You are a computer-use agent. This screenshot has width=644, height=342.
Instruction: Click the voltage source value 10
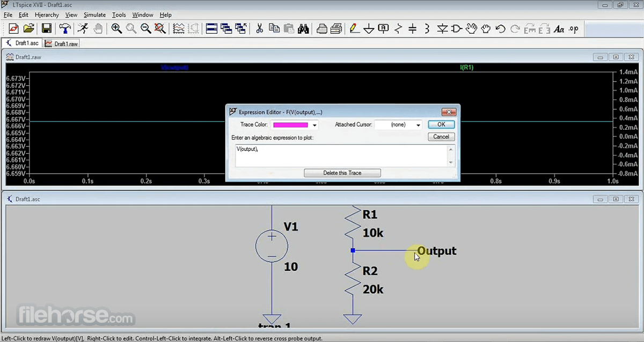pos(290,266)
